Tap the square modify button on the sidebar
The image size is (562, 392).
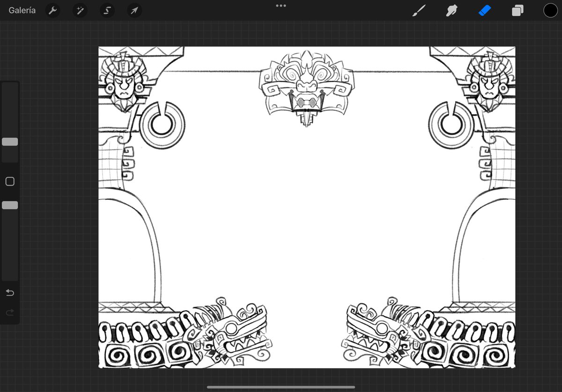pyautogui.click(x=10, y=181)
